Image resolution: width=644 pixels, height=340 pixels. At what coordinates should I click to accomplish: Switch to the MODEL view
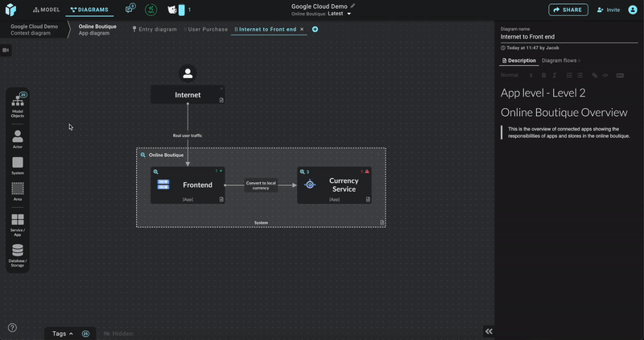(47, 10)
